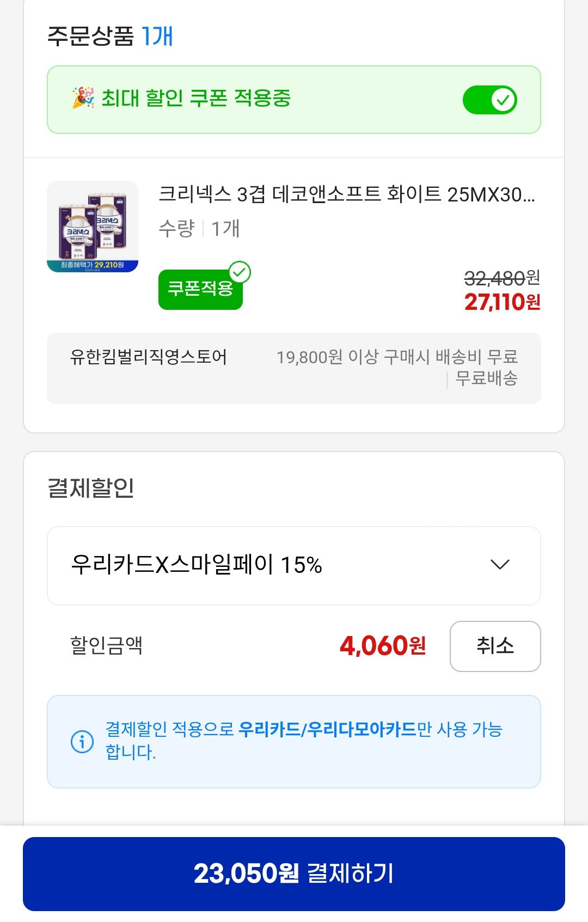Click the 무료배송 free shipping label
The image size is (588, 922).
click(x=486, y=378)
